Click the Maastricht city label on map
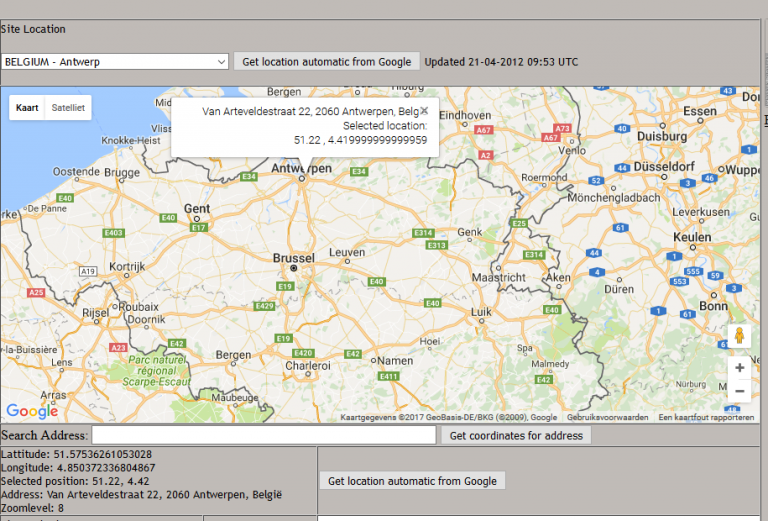The width and height of the screenshot is (768, 521). click(x=499, y=277)
